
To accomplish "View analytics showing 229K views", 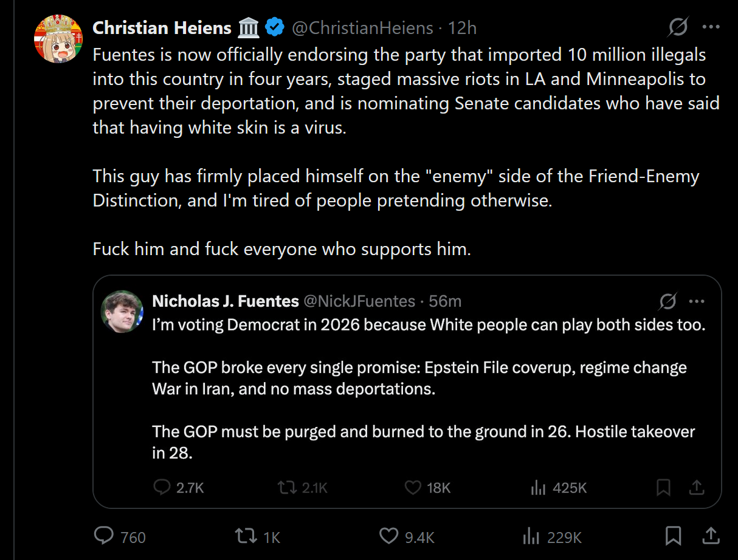I will [x=532, y=536].
